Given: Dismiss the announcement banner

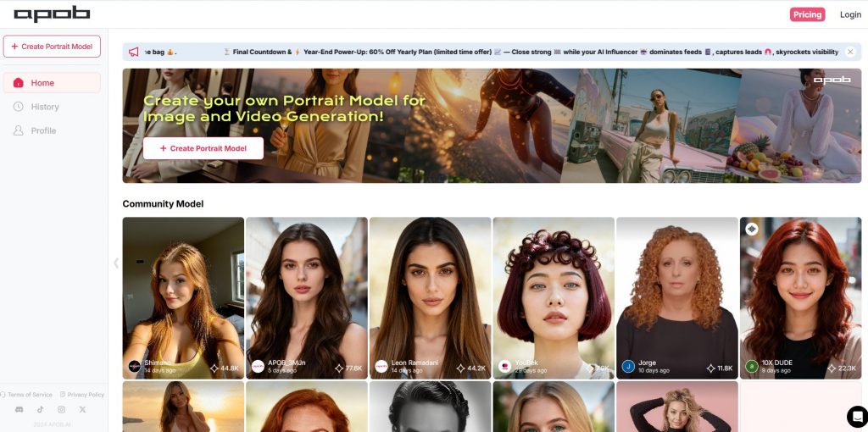Looking at the screenshot, I should 850,52.
